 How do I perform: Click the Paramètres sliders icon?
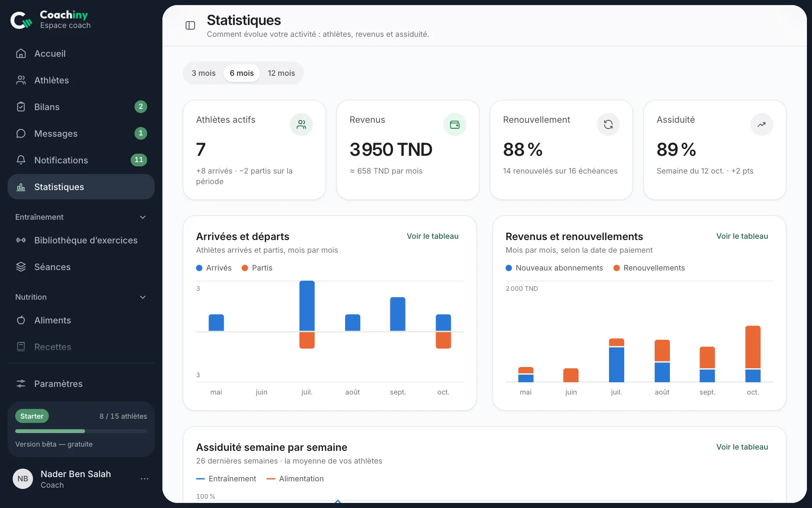21,384
